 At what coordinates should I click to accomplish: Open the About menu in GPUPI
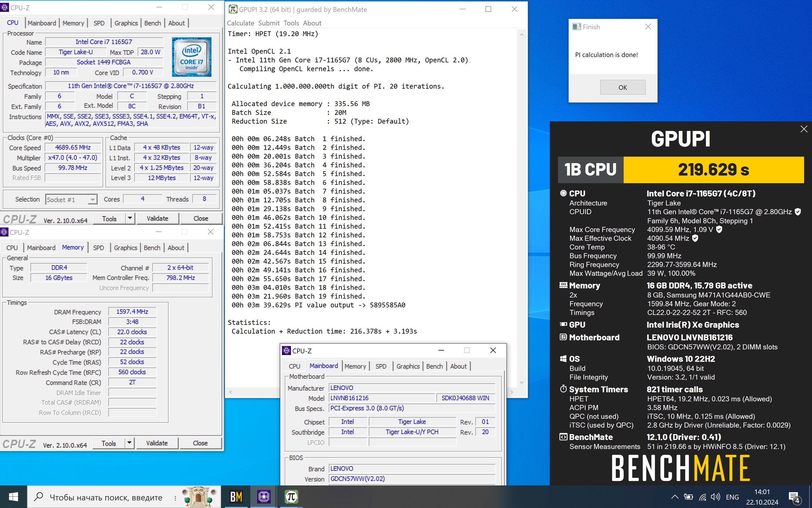(312, 23)
